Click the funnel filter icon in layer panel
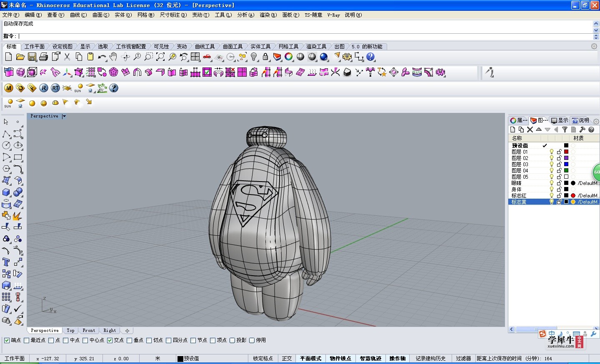The height and width of the screenshot is (364, 600). point(565,130)
